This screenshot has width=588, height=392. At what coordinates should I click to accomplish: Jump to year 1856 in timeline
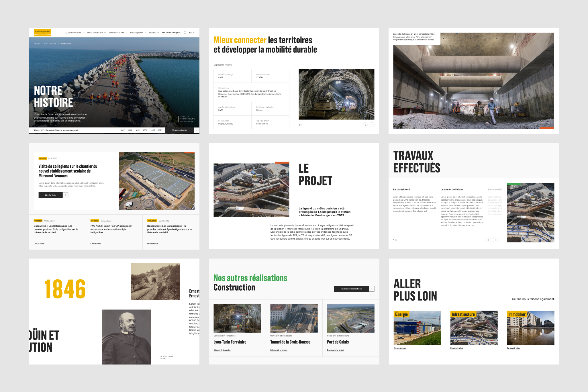(145, 130)
